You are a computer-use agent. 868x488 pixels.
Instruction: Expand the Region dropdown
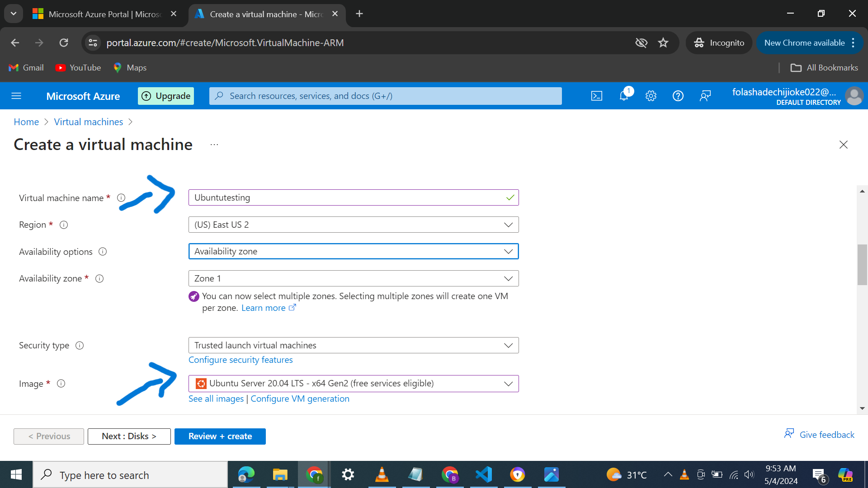click(353, 225)
